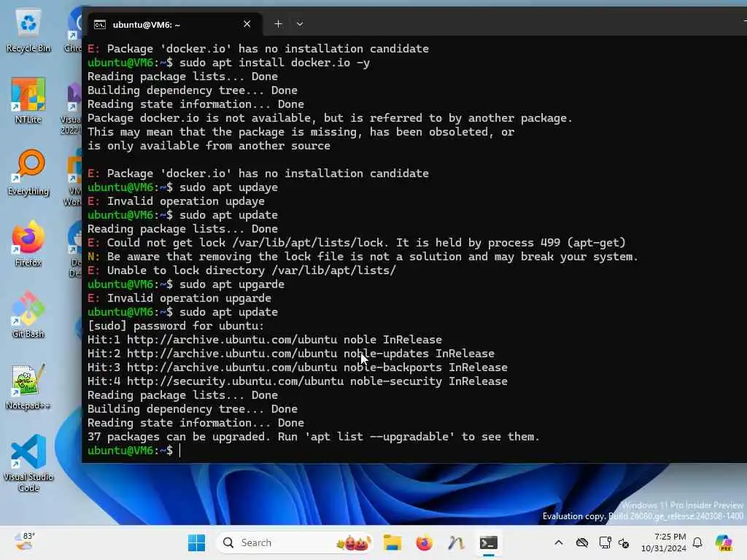Screen dimensions: 747x560
Task: Click the line '37 packages can be upgraded'
Action: [x=314, y=437]
